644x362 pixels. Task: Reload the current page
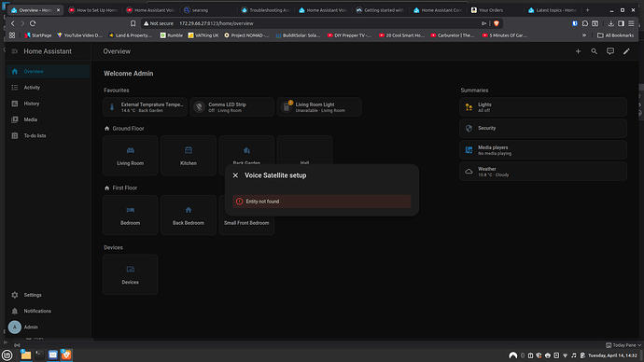[x=33, y=23]
